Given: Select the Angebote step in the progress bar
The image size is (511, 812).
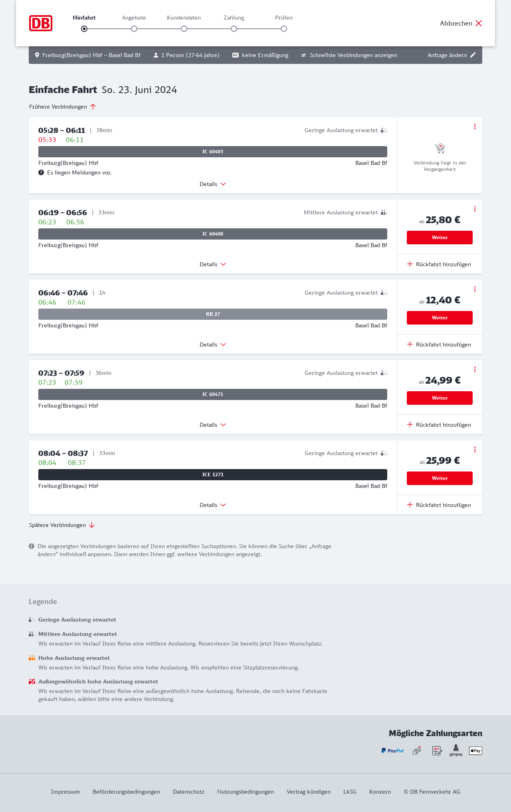Looking at the screenshot, I should pos(134,28).
